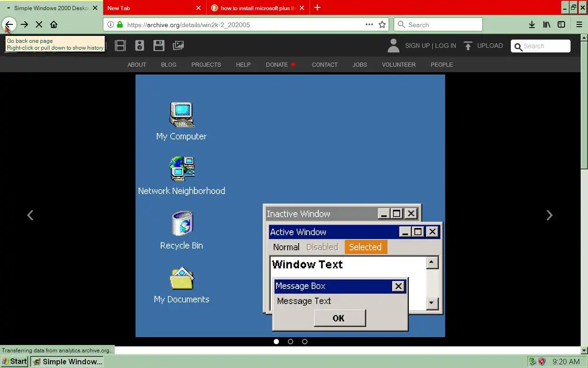The width and height of the screenshot is (588, 368).
Task: Bookmark this page with the star
Action: pyautogui.click(x=382, y=24)
